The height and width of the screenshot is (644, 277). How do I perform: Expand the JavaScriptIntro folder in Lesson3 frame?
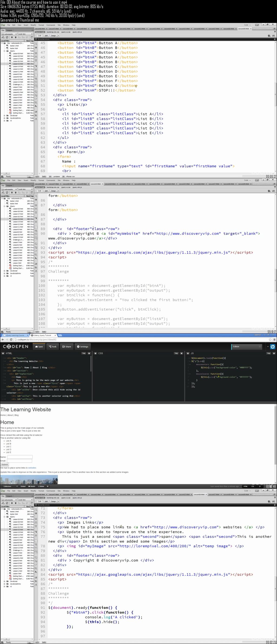4,273
